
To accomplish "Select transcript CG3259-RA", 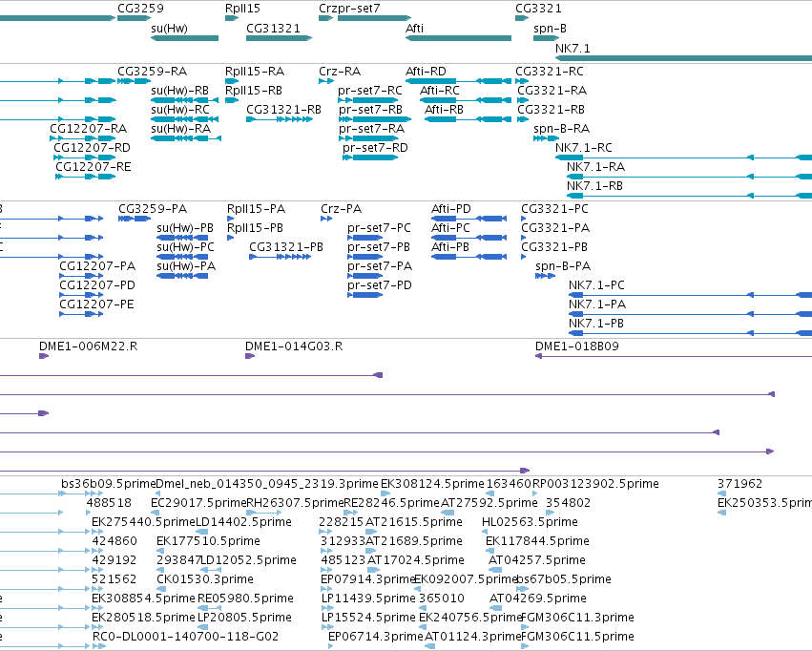I will point(135,81).
